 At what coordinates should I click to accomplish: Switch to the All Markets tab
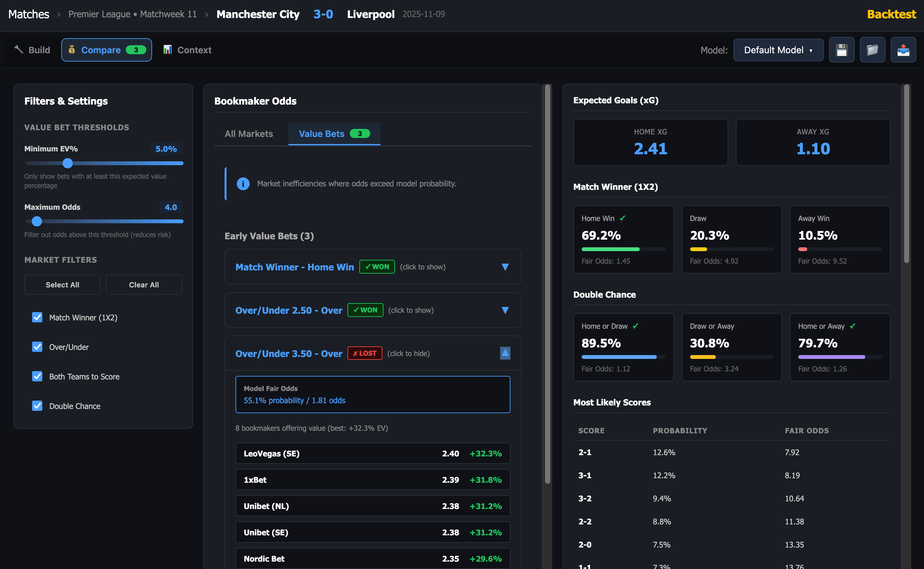point(248,134)
